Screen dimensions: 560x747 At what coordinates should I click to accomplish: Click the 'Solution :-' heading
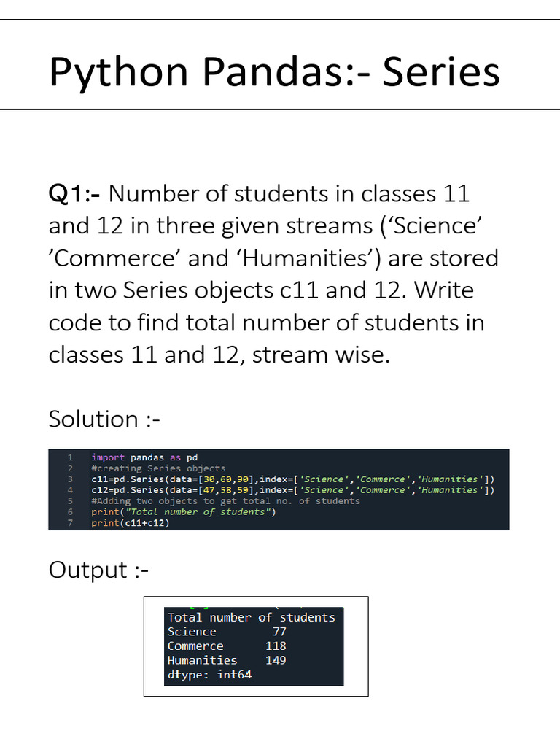point(104,419)
